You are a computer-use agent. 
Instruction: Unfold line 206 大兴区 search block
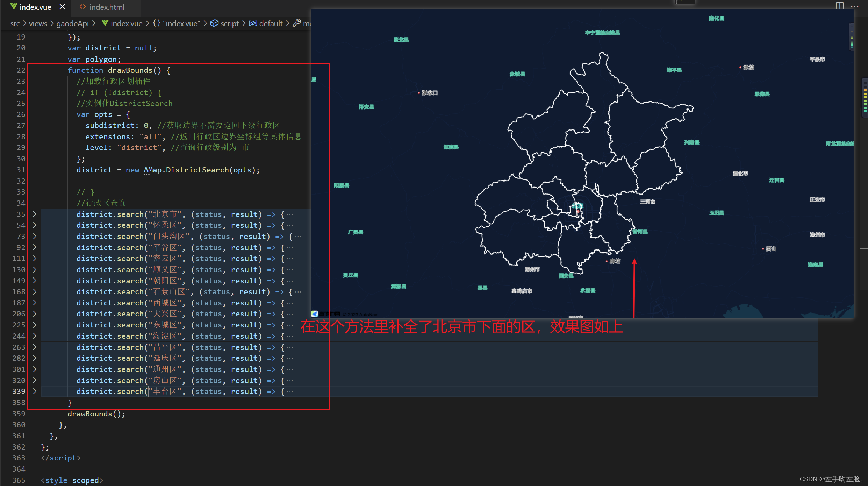pyautogui.click(x=34, y=314)
